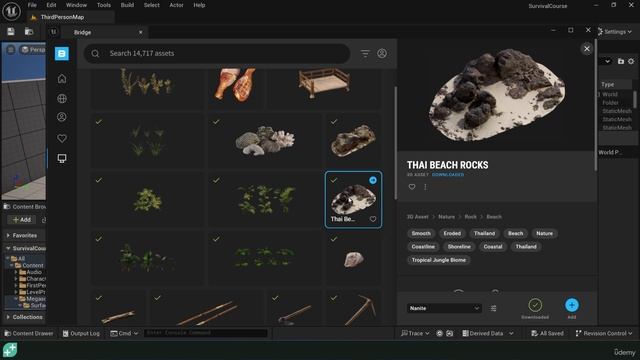This screenshot has height=360, width=640.
Task: Click the Rock breadcrumb link
Action: point(470,217)
